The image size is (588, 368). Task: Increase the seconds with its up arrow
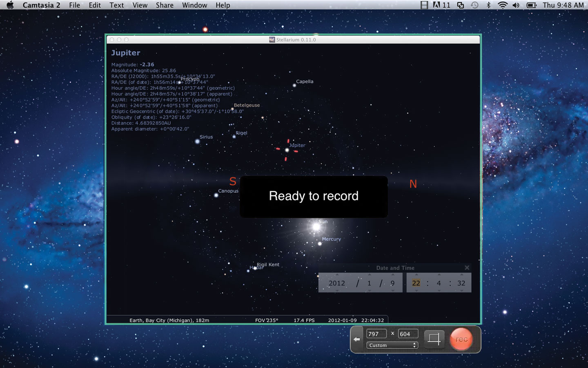point(461,275)
